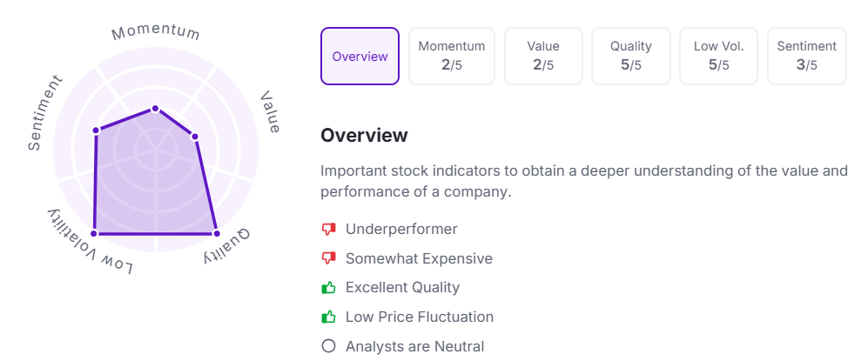Click the Overview section heading
Viewport: 868px width, 361px height.
coord(364,136)
